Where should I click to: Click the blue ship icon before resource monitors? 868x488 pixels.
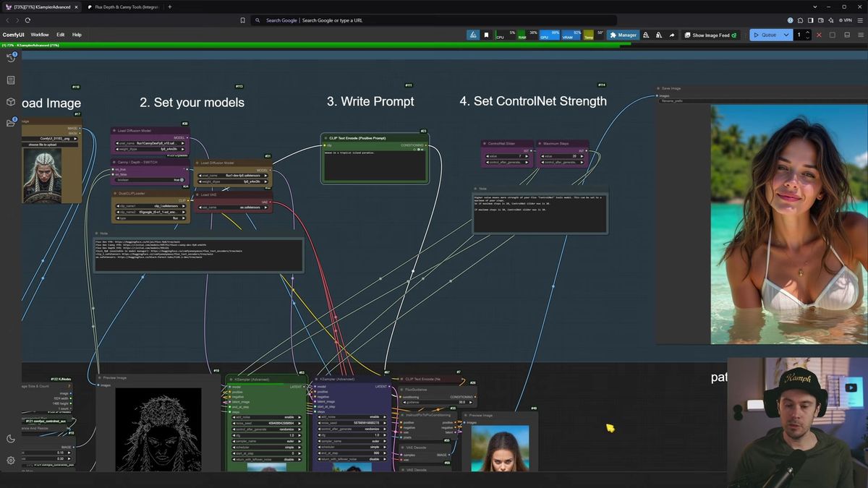(x=472, y=35)
